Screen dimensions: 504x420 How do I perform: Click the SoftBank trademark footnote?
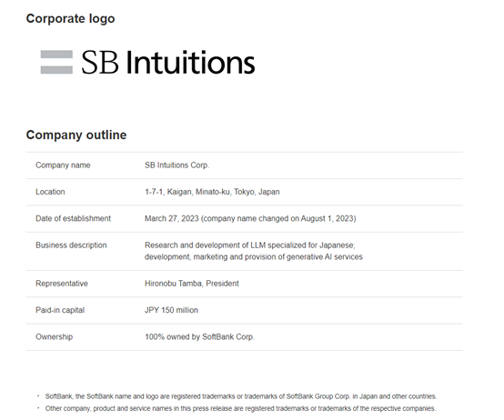(x=241, y=396)
